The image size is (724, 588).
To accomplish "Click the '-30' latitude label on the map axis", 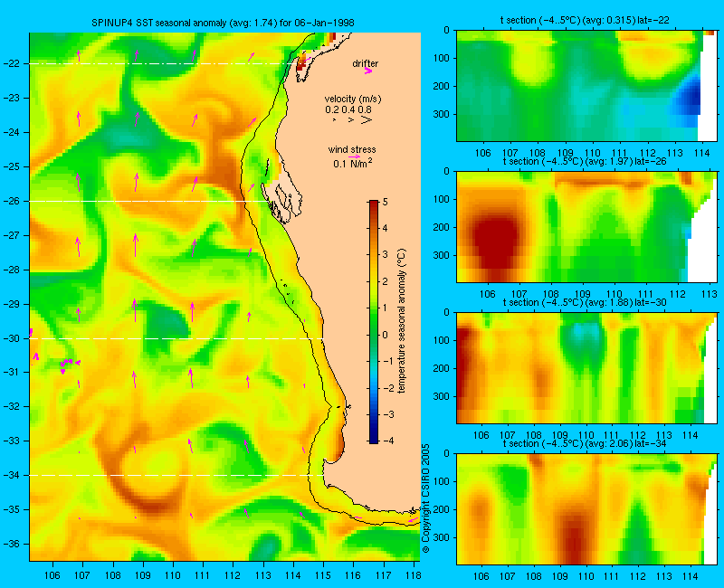I will coord(13,338).
